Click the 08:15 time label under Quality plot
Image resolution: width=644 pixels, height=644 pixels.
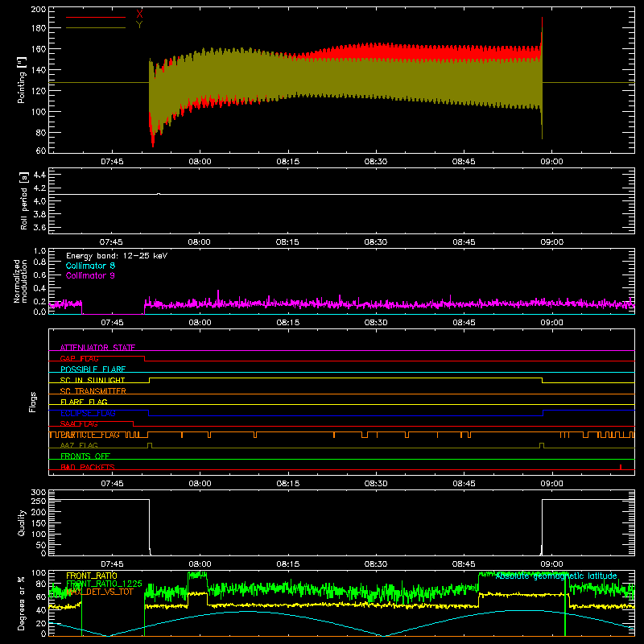(x=287, y=564)
